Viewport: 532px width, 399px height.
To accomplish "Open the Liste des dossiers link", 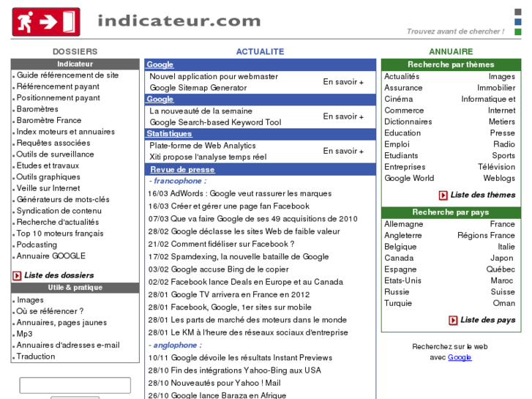I will pos(59,275).
